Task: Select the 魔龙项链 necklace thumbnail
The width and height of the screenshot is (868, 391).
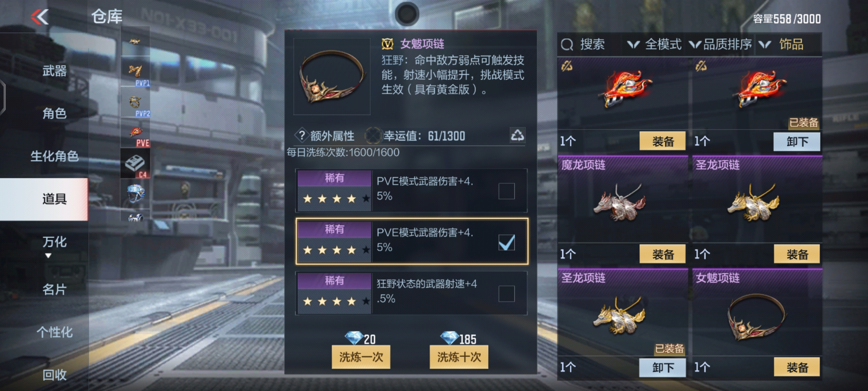Action: [620, 202]
